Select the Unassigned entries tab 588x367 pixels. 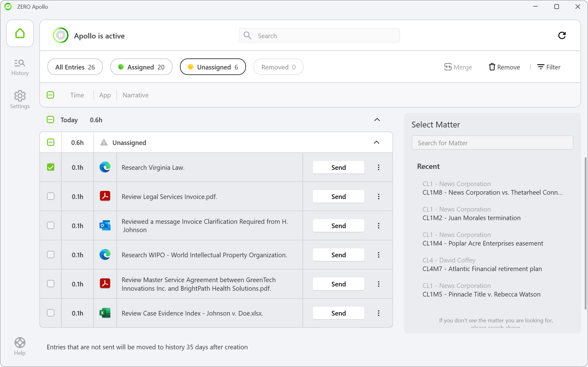[213, 67]
